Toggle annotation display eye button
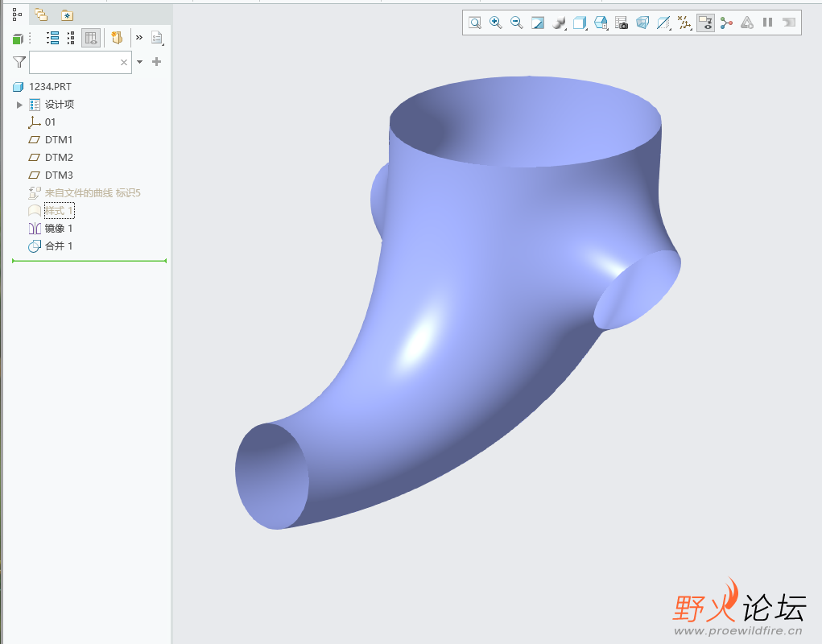 (x=705, y=23)
